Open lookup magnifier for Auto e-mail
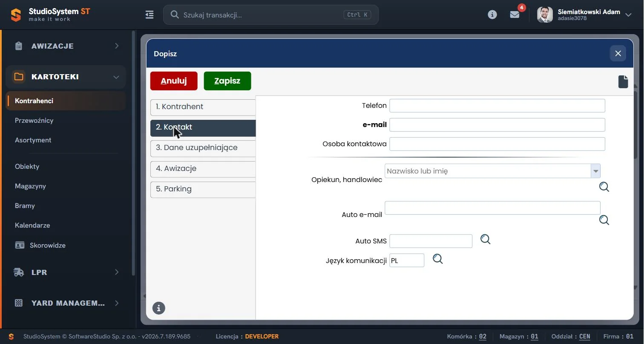 point(604,220)
